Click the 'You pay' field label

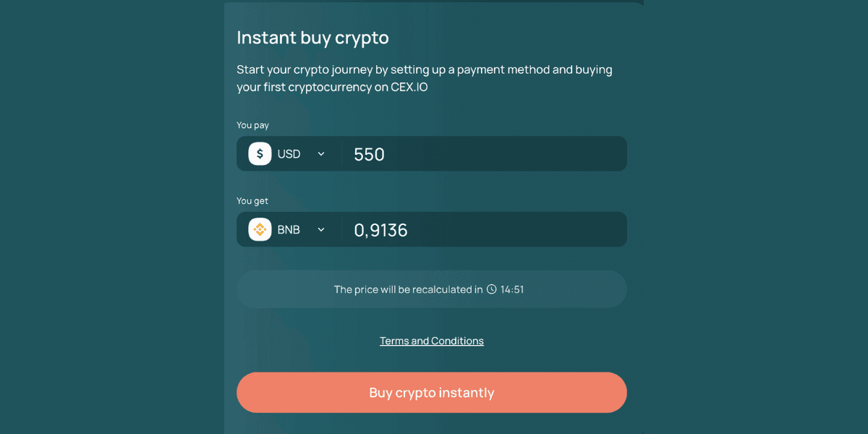click(252, 125)
